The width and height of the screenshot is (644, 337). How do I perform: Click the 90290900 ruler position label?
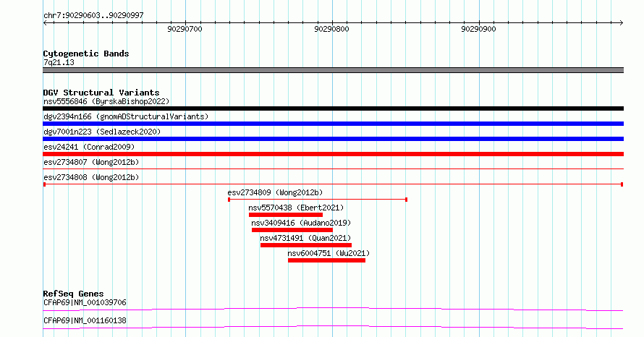478,29
